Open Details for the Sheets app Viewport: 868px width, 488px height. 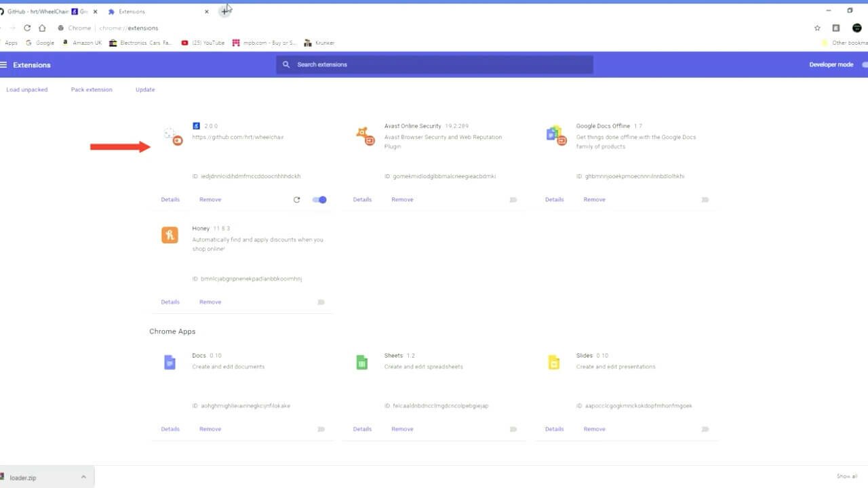[362, 429]
